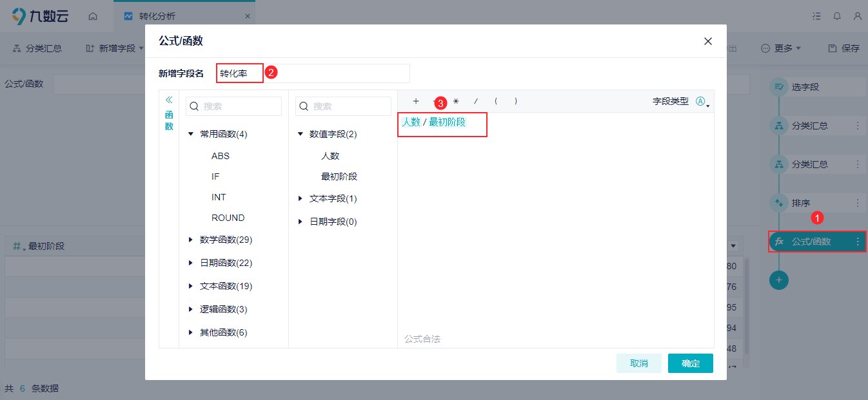
Task: Select the 选字段 step in the flow
Action: 817,87
